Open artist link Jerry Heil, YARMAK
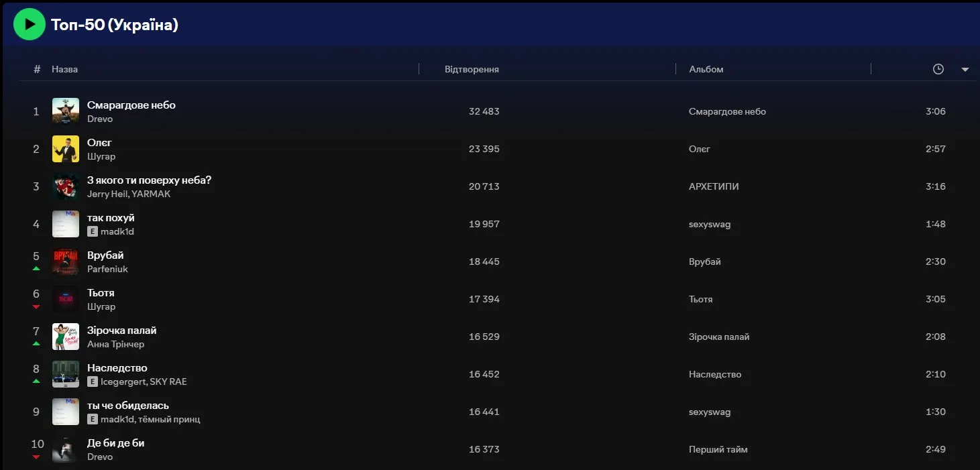The height and width of the screenshot is (470, 980). (129, 194)
